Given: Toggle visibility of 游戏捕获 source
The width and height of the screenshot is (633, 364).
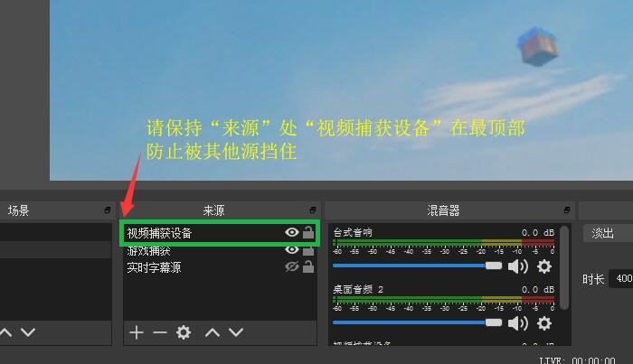Looking at the screenshot, I should click(x=292, y=250).
